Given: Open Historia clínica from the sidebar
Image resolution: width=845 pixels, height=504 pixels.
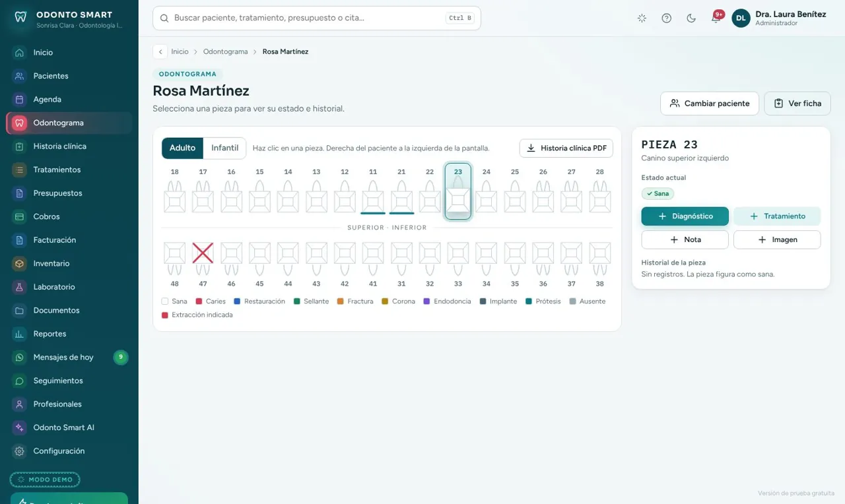Looking at the screenshot, I should [x=69, y=146].
